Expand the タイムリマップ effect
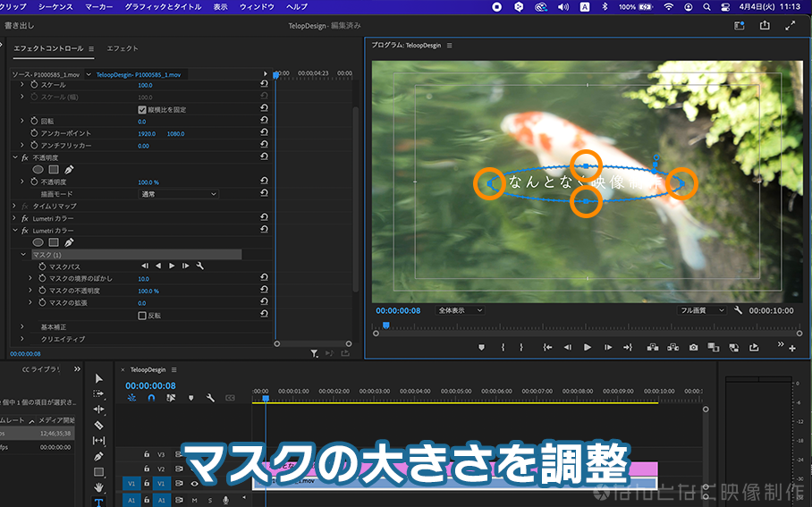Screen dimensions: 812x507 tap(14, 206)
